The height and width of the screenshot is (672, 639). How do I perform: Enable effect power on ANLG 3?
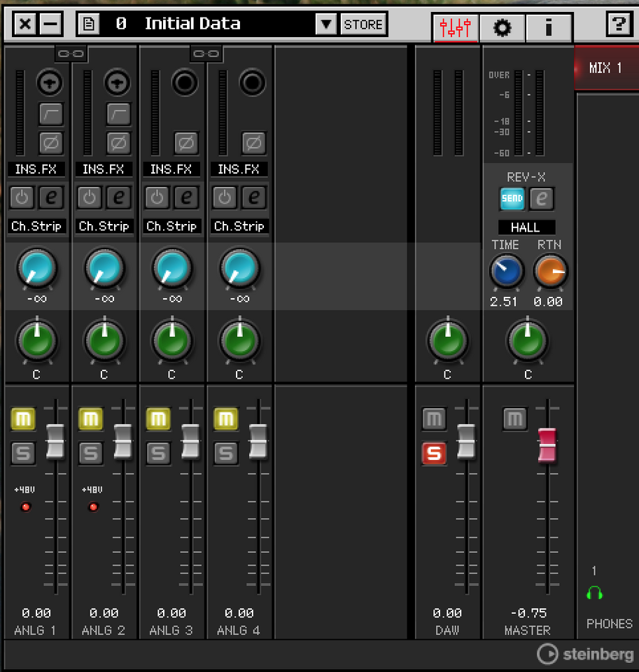point(157,197)
